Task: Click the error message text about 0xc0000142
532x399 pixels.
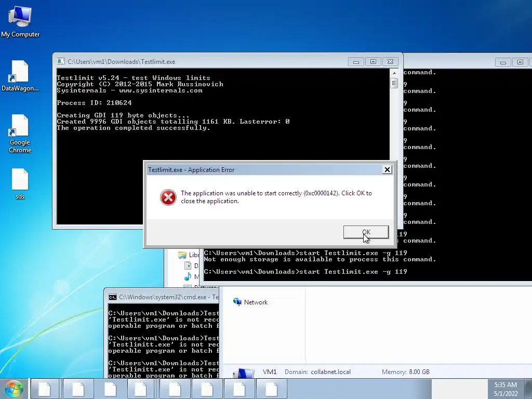Action: (276, 197)
